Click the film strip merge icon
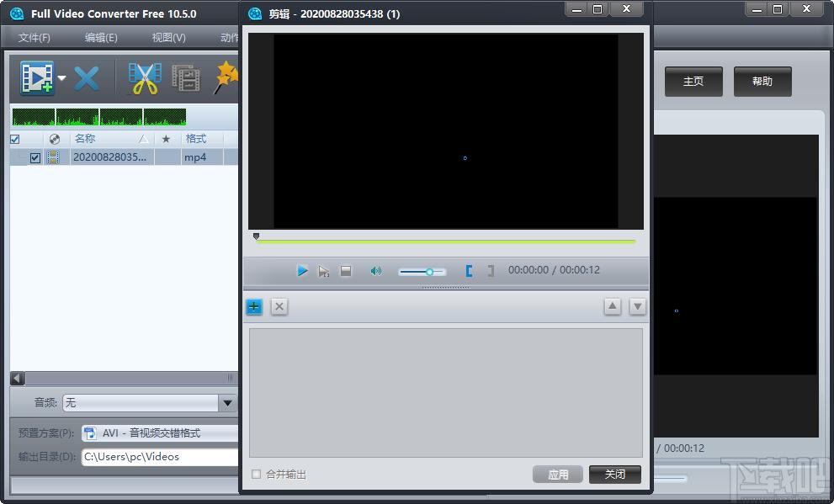834x504 pixels. coord(186,79)
